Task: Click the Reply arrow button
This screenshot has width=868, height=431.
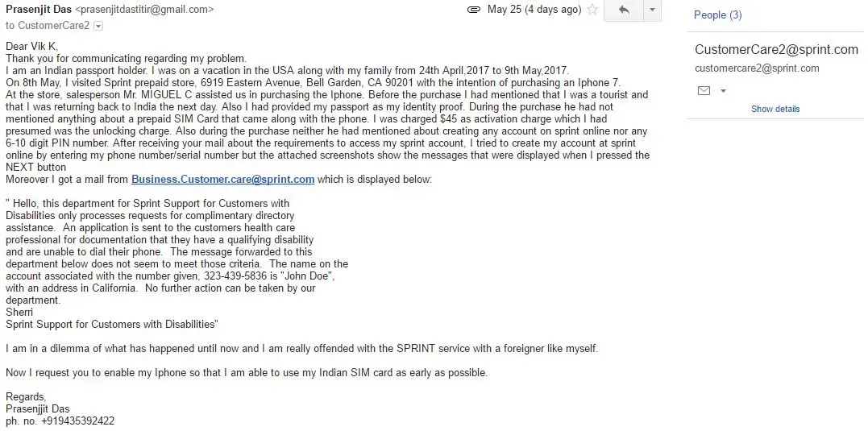Action: coord(623,10)
